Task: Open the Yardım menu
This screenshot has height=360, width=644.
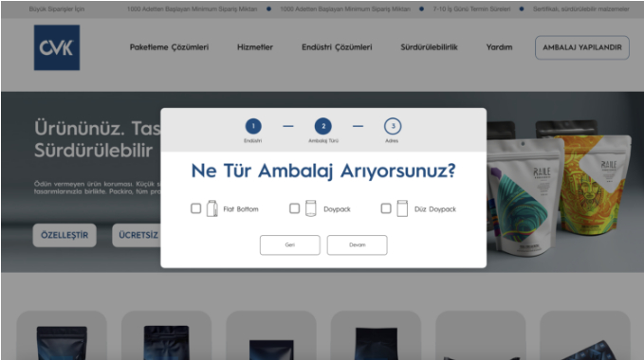Action: point(500,47)
